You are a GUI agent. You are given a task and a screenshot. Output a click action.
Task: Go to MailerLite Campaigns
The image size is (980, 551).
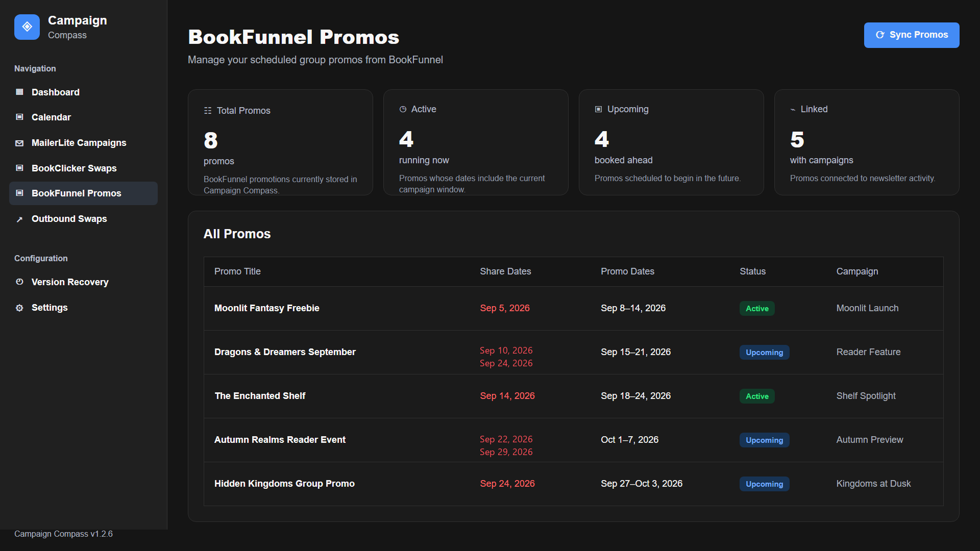click(83, 143)
